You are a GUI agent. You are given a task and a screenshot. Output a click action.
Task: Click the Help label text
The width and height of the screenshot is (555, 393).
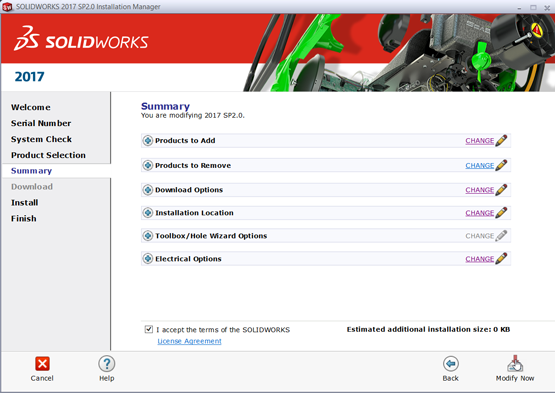pos(107,378)
